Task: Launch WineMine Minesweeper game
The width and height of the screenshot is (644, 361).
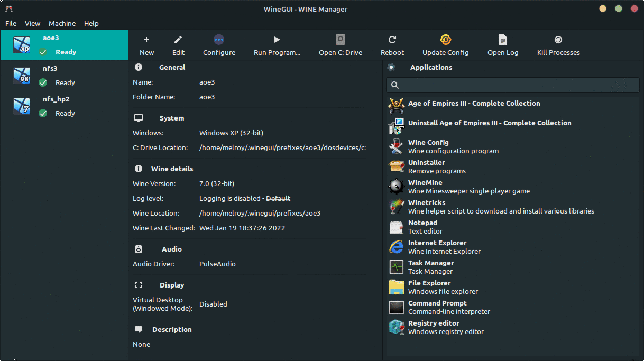Action: point(425,187)
